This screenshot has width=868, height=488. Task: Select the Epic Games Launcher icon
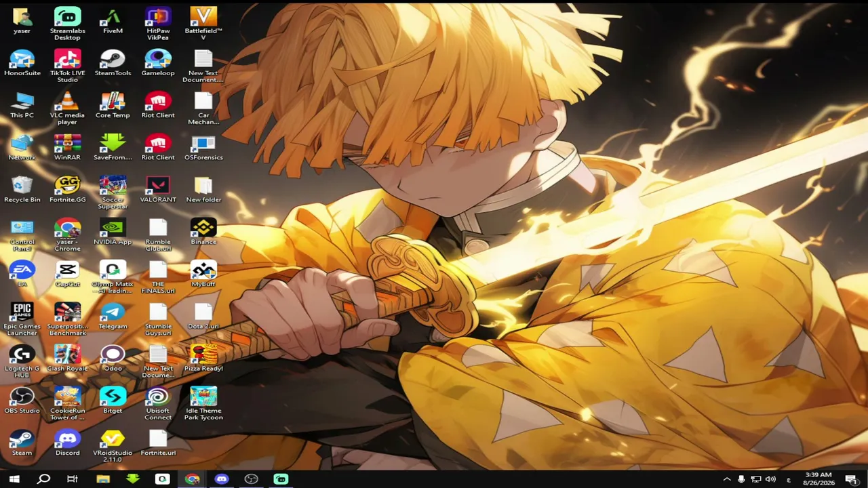[22, 319]
